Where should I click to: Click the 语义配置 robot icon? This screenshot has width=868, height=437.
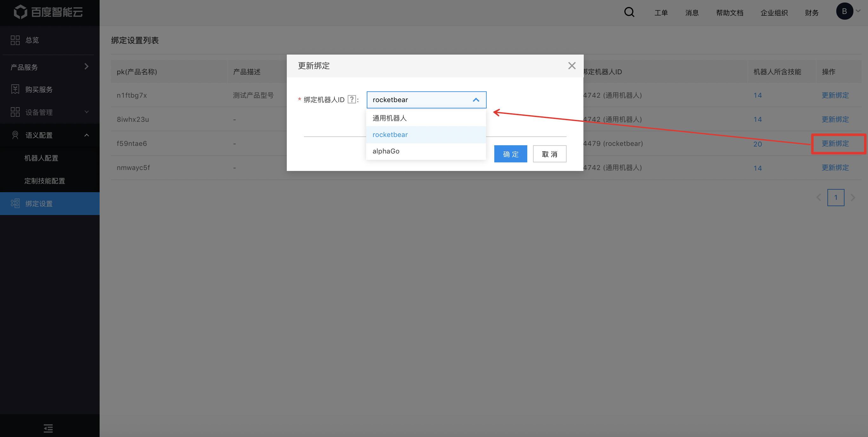pos(15,135)
